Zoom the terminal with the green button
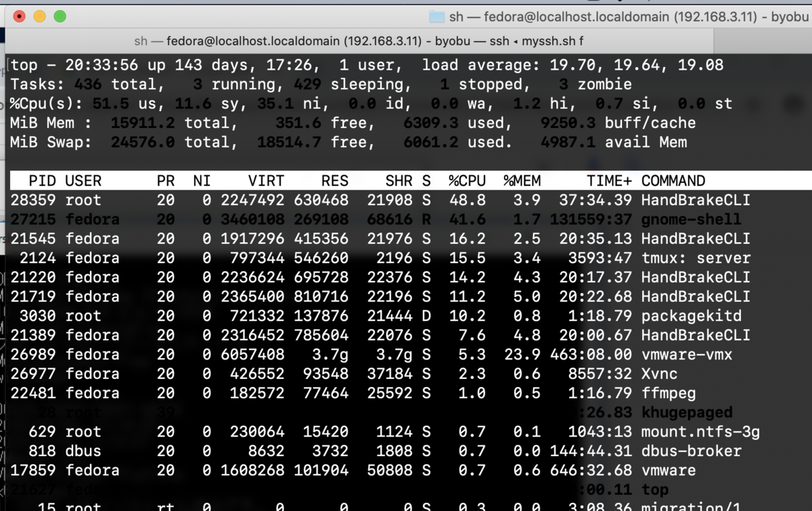The image size is (812, 511). (60, 16)
